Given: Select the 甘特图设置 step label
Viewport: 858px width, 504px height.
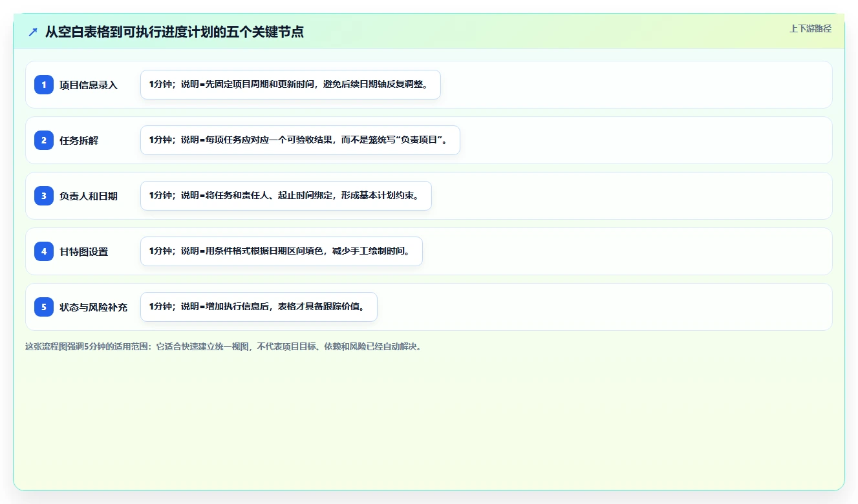Looking at the screenshot, I should pos(84,251).
